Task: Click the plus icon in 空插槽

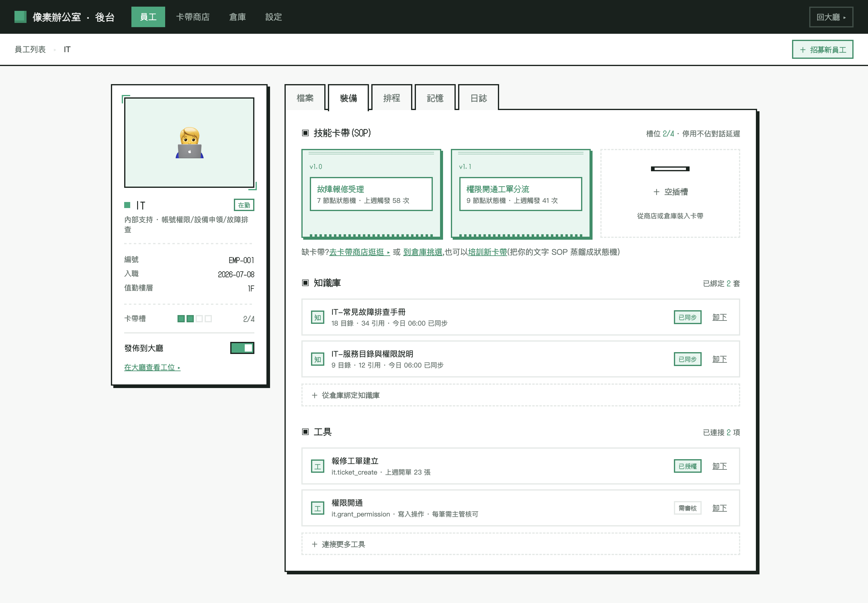Action: (x=656, y=192)
